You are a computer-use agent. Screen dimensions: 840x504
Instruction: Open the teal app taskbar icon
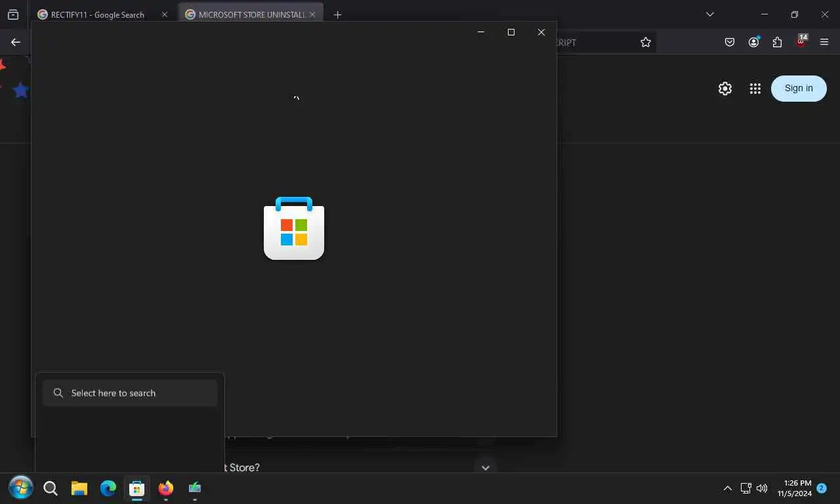(x=195, y=488)
